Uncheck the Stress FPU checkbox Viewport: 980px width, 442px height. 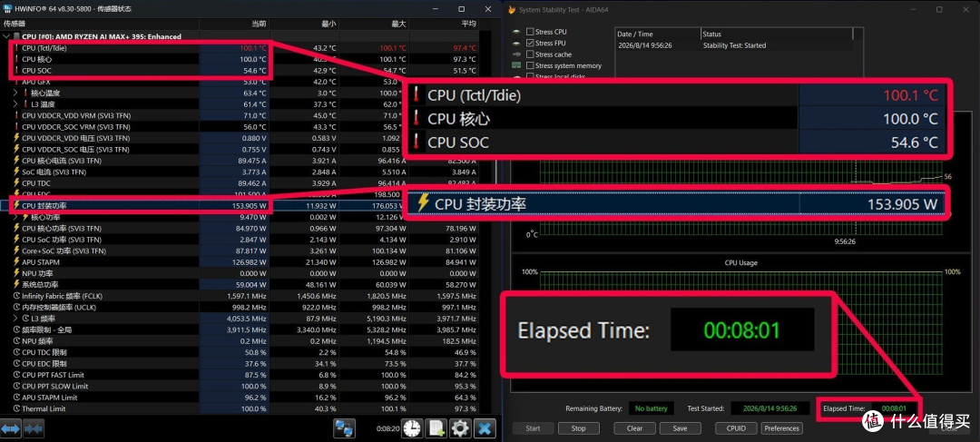coord(530,44)
